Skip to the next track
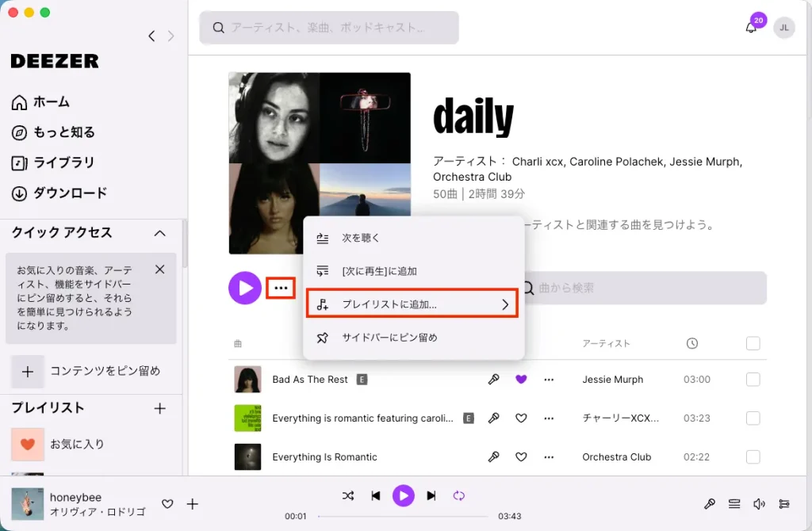 (x=431, y=496)
